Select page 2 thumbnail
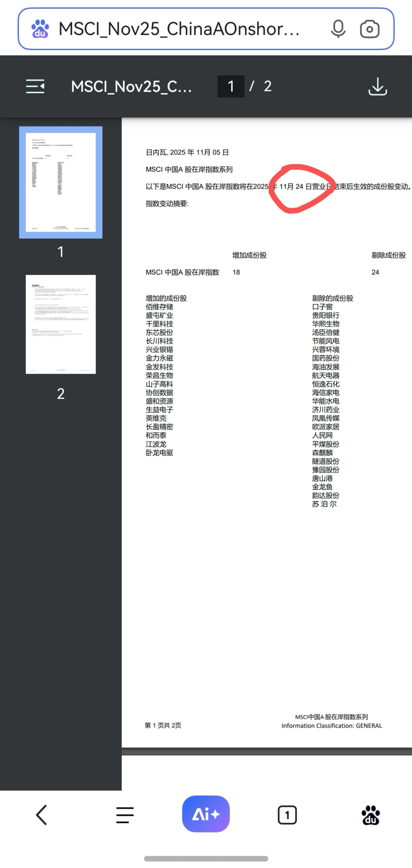The image size is (412, 868). tap(61, 324)
